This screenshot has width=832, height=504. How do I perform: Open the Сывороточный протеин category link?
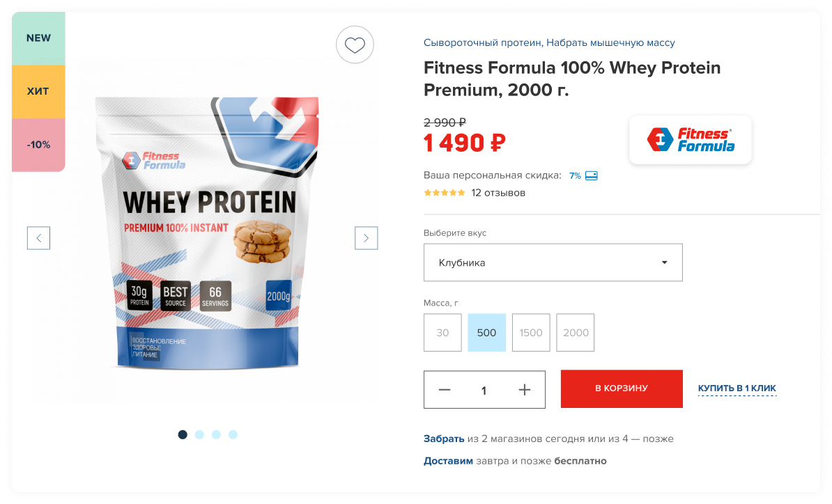coord(482,42)
